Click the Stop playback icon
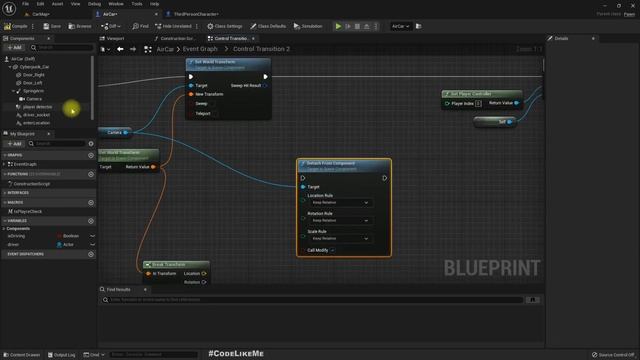This screenshot has height=360, width=640. tap(357, 26)
